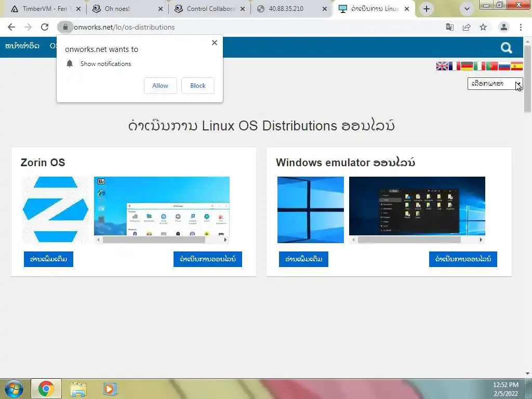Select the English UK flag

[442, 66]
